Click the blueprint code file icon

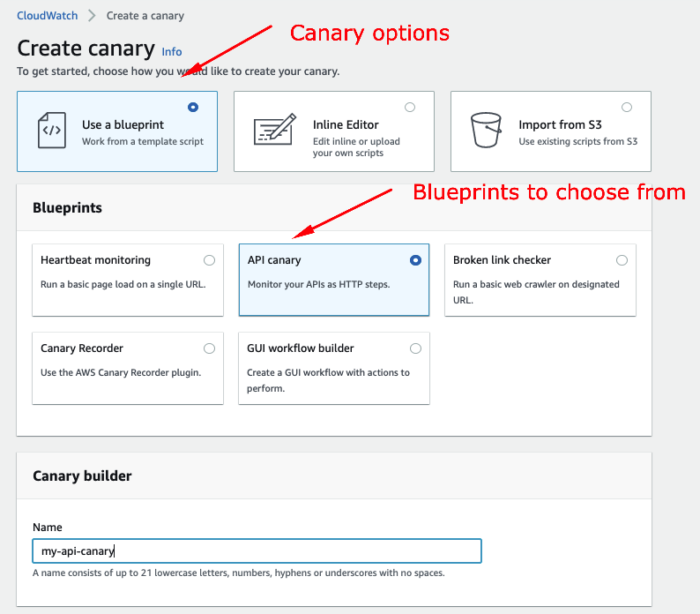click(52, 130)
